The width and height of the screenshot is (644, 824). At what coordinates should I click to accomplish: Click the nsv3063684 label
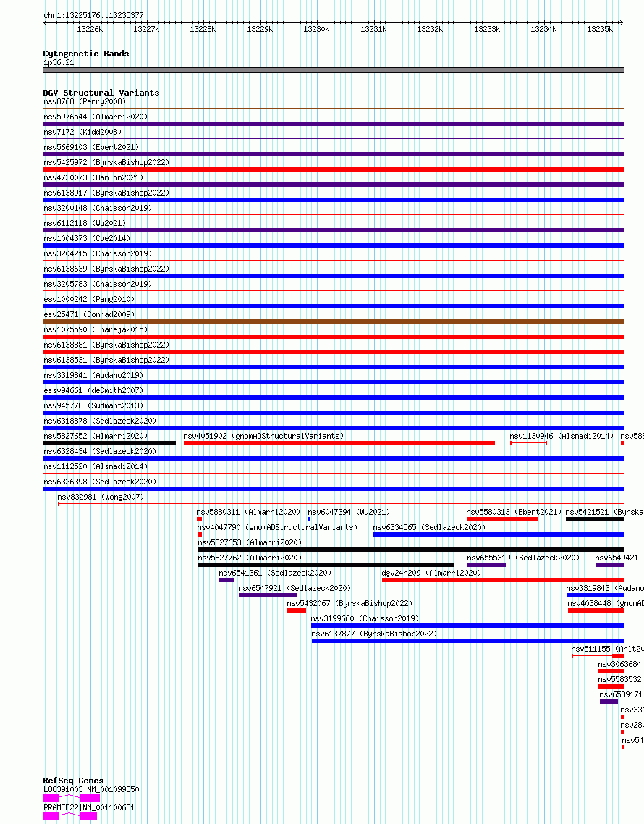(620, 665)
